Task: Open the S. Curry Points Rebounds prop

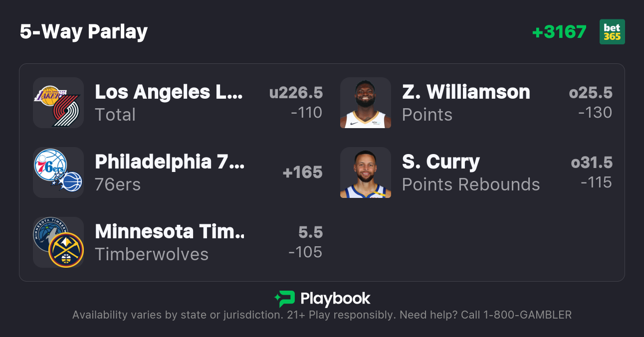Action: (470, 172)
